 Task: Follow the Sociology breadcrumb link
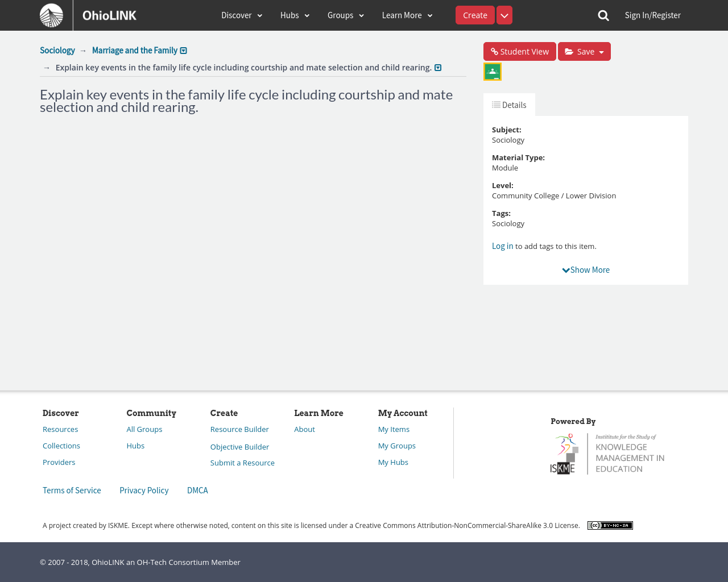coord(57,51)
